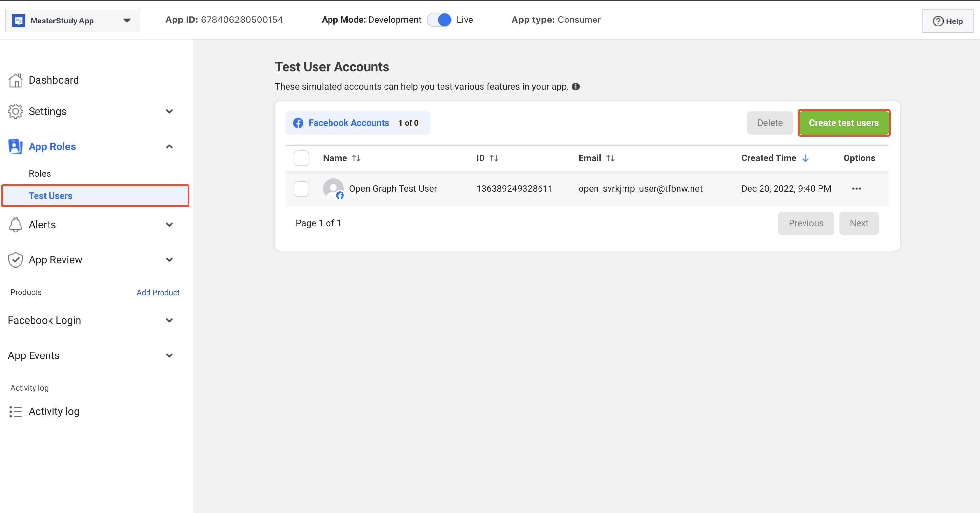Click the Add Product link
The image size is (980, 513).
tap(158, 292)
